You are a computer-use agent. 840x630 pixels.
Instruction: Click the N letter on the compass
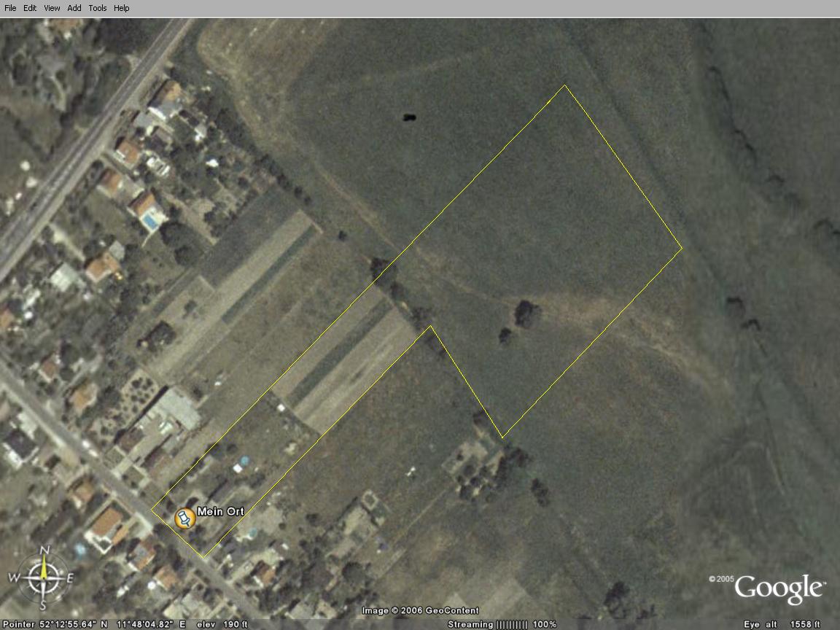(x=44, y=551)
